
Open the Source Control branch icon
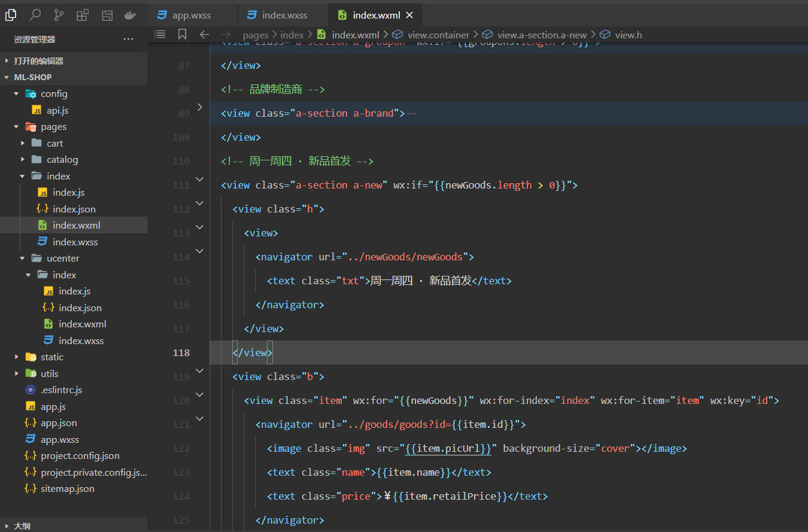point(59,15)
